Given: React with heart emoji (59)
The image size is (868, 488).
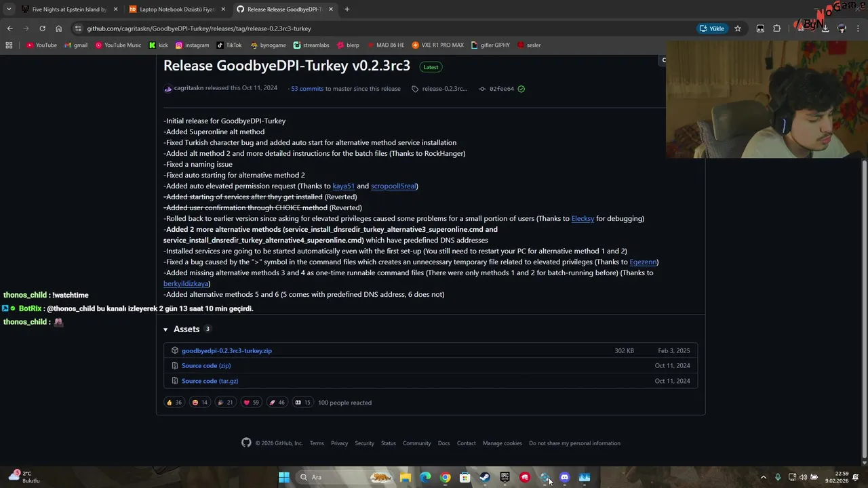Looking at the screenshot, I should click(x=251, y=403).
